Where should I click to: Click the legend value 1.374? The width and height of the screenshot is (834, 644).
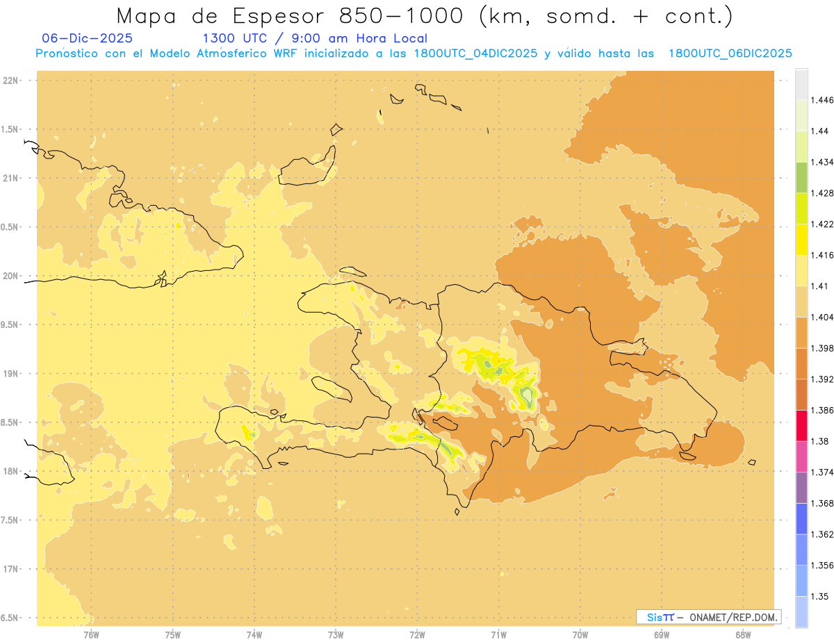click(x=822, y=472)
